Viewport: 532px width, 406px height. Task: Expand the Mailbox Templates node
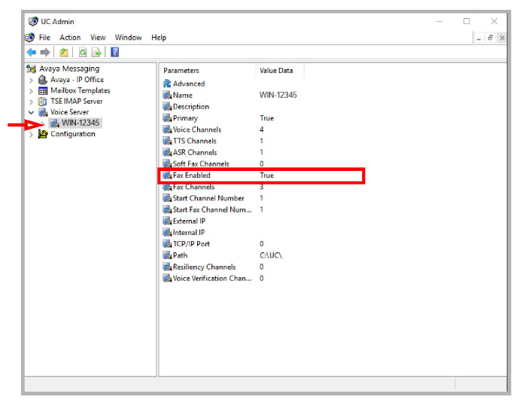point(31,90)
